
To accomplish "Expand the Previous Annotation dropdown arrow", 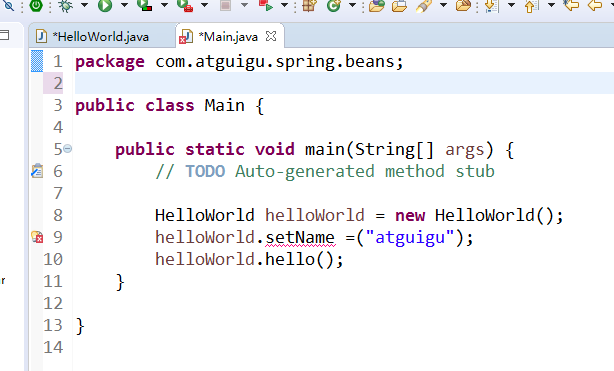I will click(551, 5).
